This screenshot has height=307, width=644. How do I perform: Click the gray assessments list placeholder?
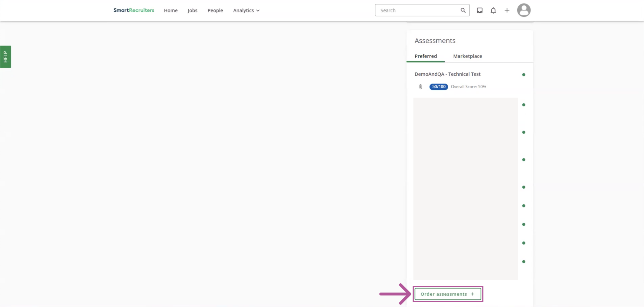465,188
